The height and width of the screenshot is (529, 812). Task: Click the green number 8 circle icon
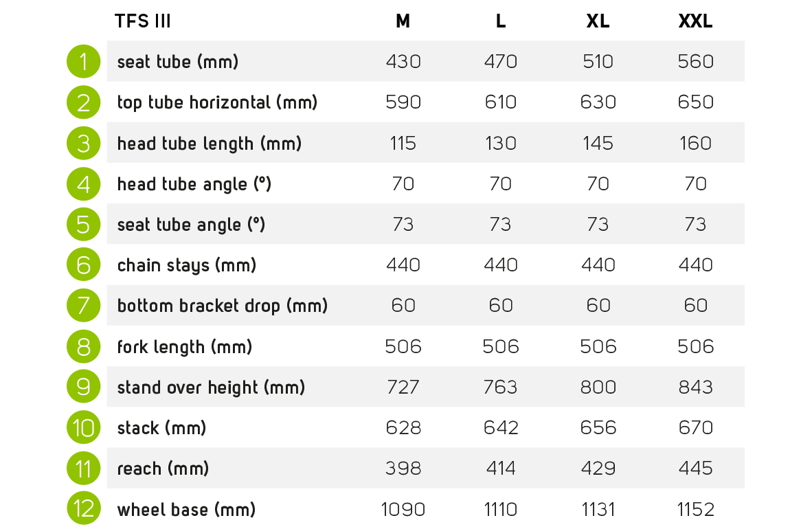click(84, 346)
